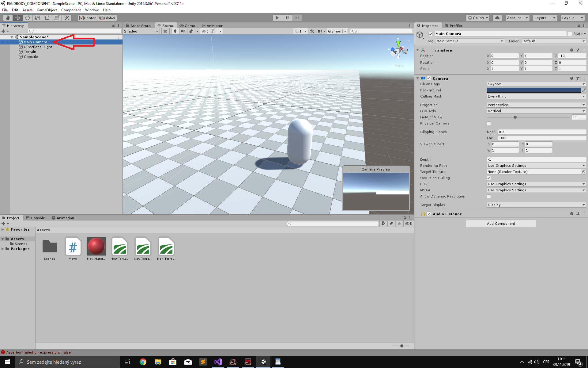Viewport: 588px width, 368px height.
Task: Open the Projection dropdown in Camera
Action: [536, 105]
